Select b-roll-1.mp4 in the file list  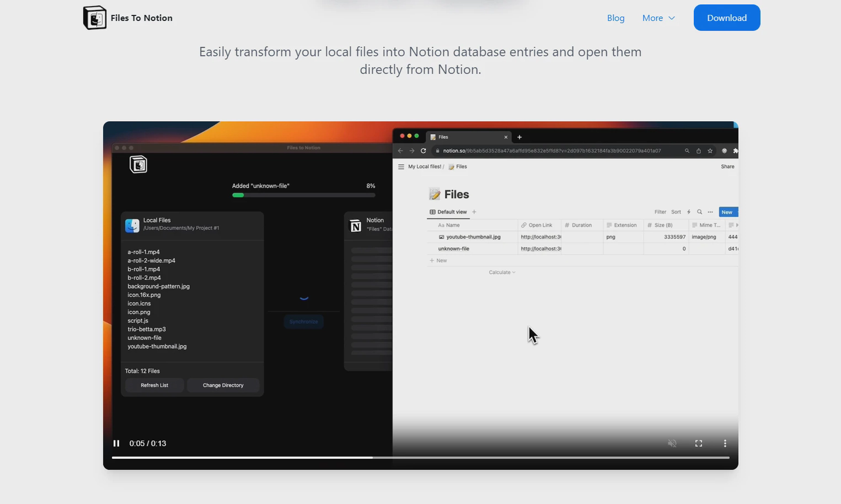click(144, 269)
